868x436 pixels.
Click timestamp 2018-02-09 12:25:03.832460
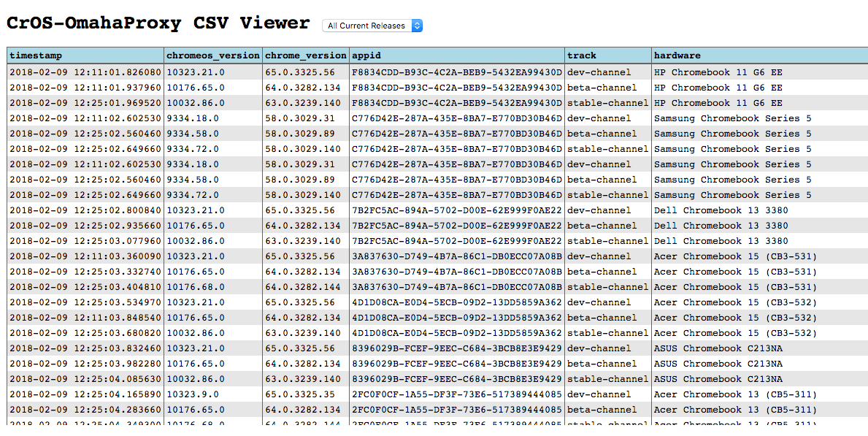[x=86, y=348]
